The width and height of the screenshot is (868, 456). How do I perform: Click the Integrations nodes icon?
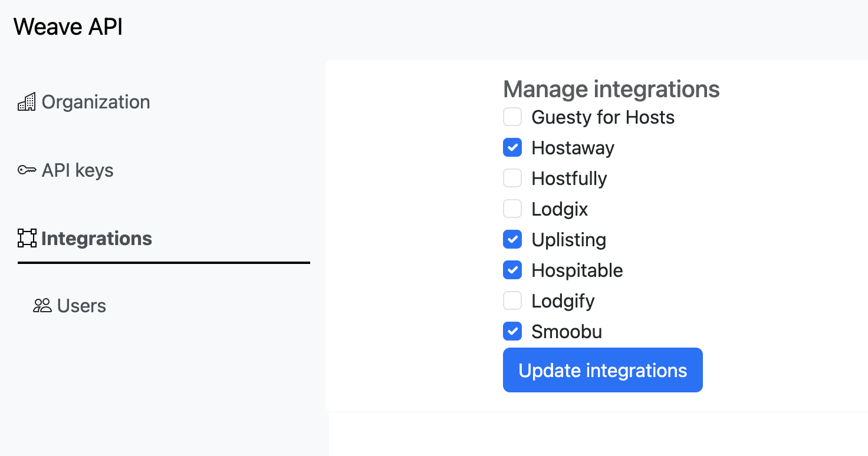(27, 239)
